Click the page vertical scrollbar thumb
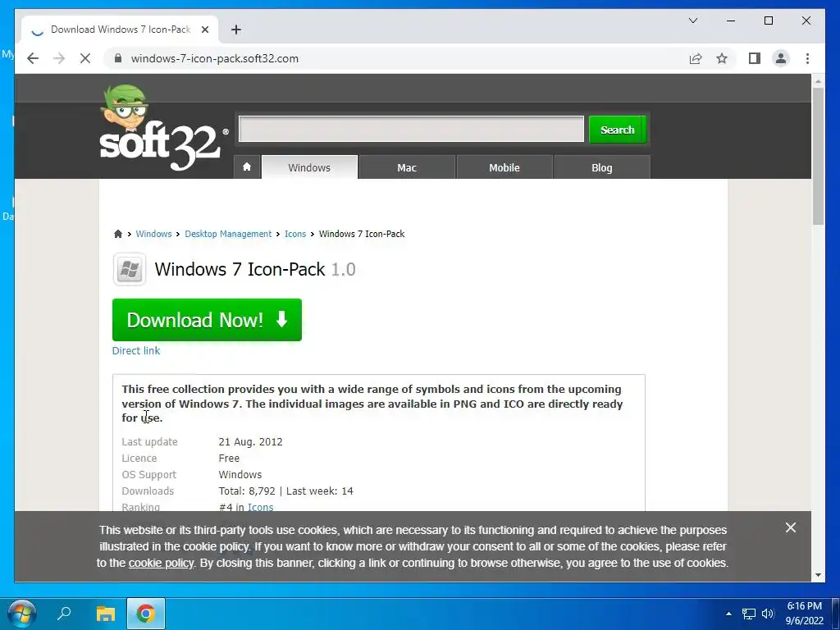 [818, 155]
